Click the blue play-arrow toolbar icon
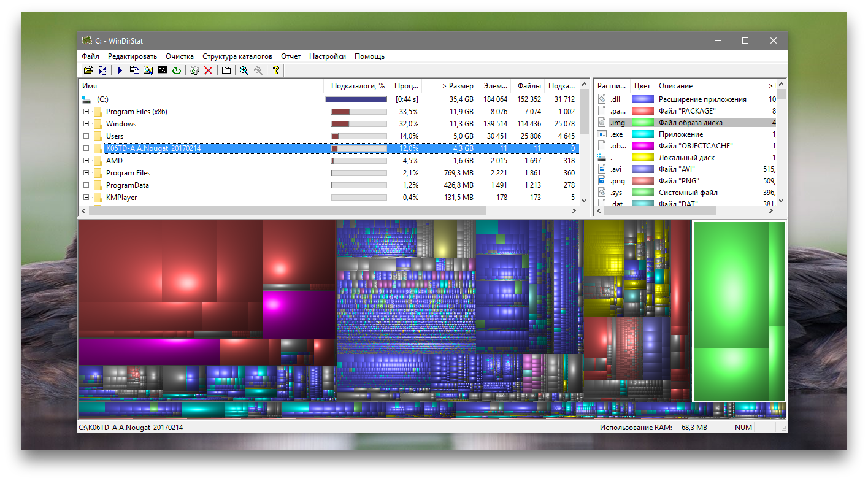 pyautogui.click(x=120, y=71)
